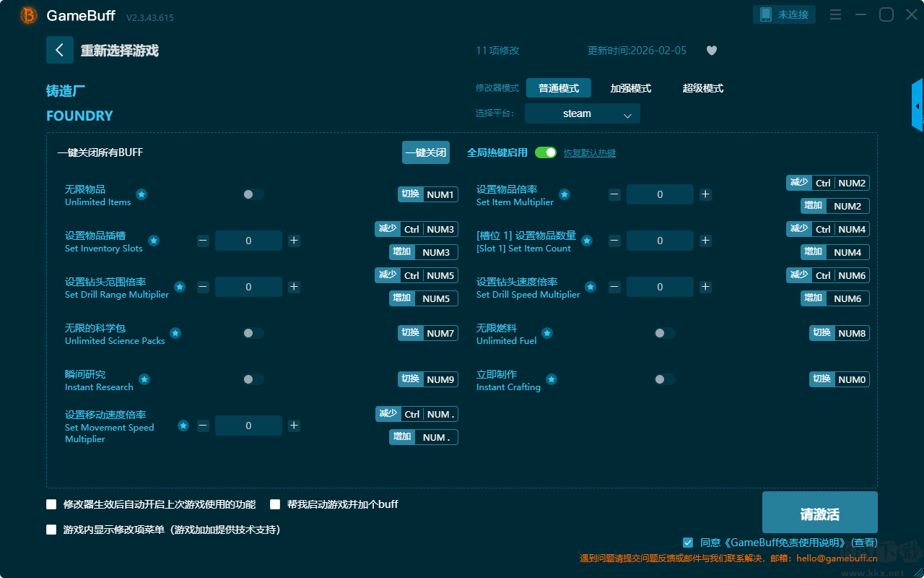Toggle the Unlimited Fuel switch
The height and width of the screenshot is (578, 924).
pyautogui.click(x=665, y=333)
